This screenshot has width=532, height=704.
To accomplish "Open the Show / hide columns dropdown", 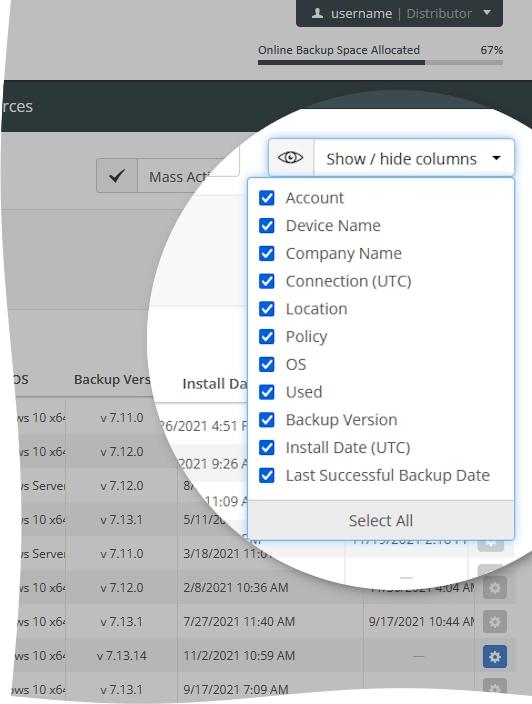I will pos(391,158).
